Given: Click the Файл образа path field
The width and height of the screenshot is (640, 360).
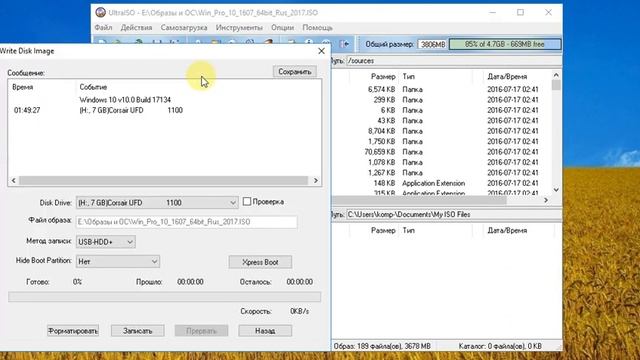Looking at the screenshot, I should pyautogui.click(x=187, y=222).
